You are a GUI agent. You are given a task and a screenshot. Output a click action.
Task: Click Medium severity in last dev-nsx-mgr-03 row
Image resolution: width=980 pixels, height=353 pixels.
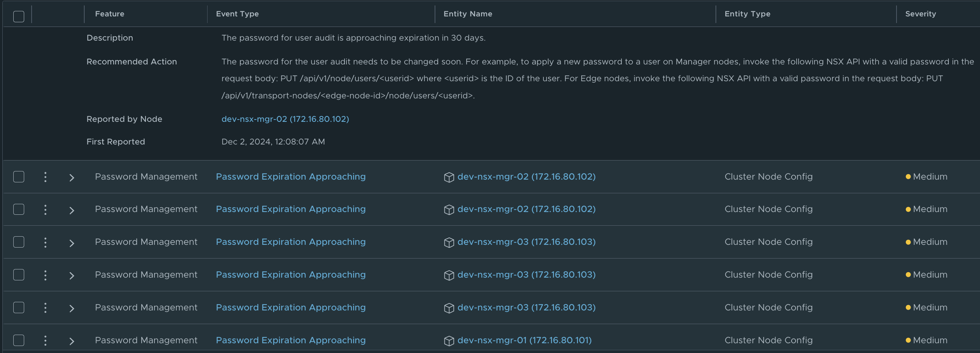point(930,308)
